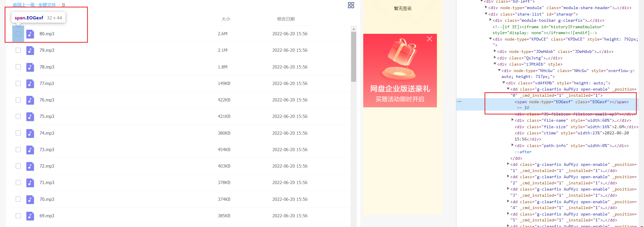Check the box for 69.mp3

[x=18, y=216]
